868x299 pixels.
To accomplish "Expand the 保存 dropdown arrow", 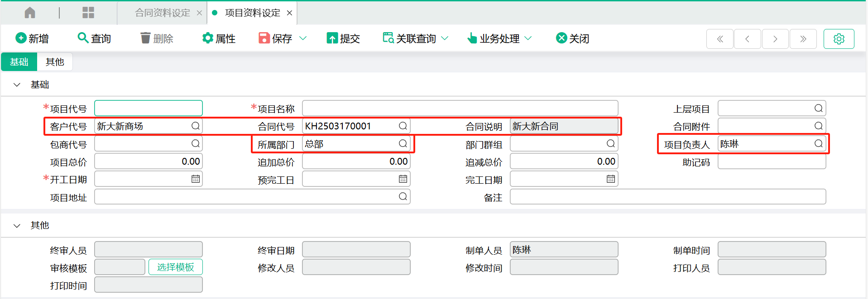I will 303,38.
